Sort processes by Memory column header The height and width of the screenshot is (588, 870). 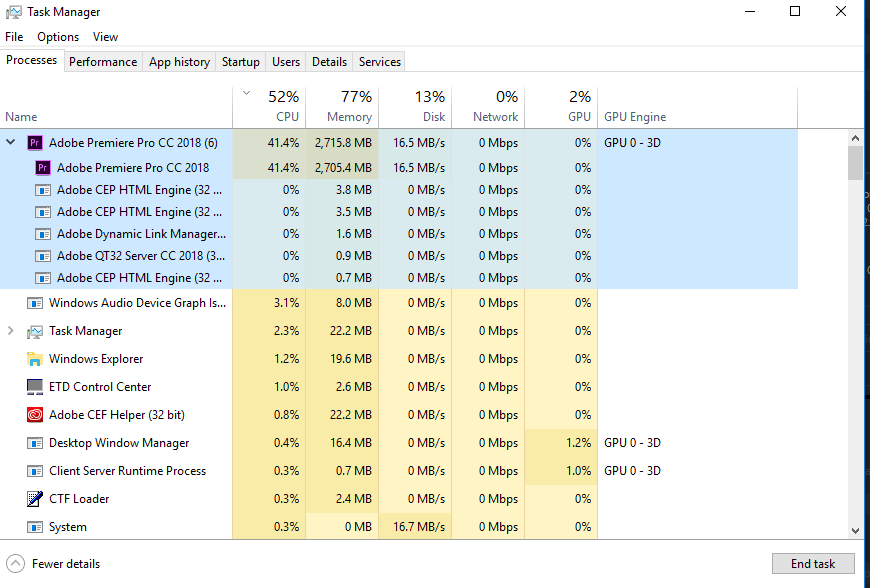[x=341, y=105]
